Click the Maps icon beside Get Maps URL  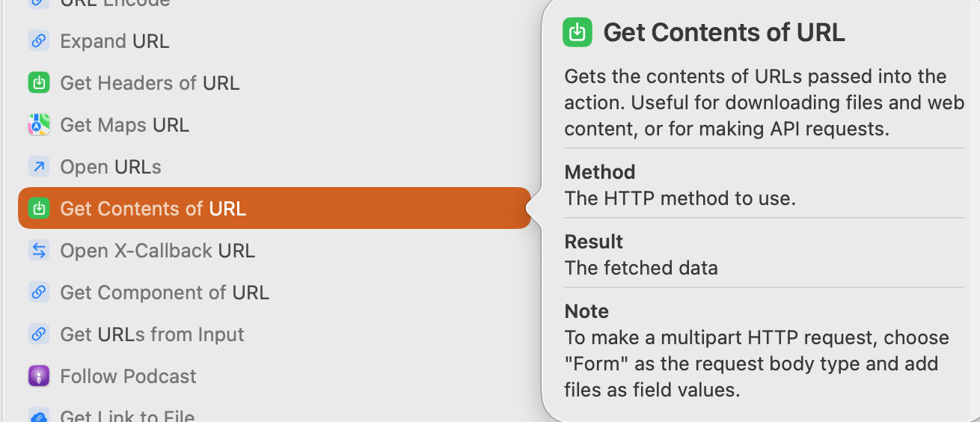point(39,124)
